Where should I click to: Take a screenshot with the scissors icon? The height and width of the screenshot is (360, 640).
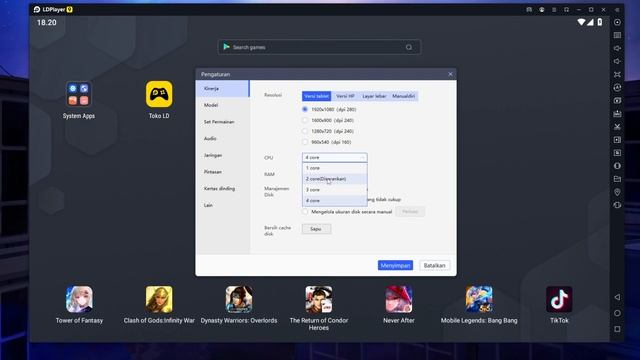click(617, 127)
